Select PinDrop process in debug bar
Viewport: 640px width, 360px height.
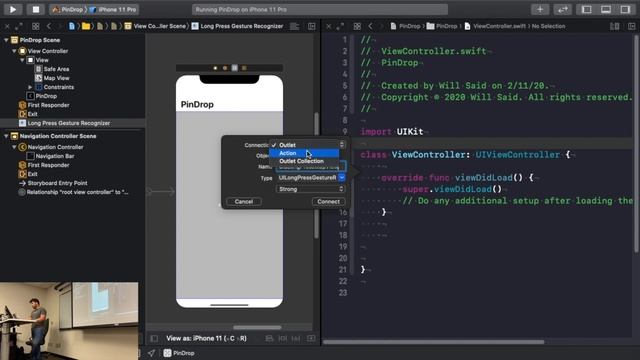tap(179, 353)
